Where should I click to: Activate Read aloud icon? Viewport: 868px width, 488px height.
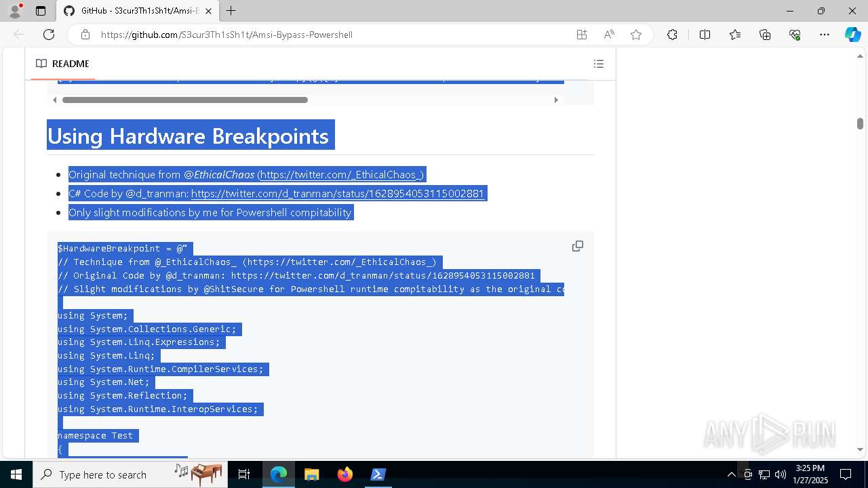coord(609,35)
